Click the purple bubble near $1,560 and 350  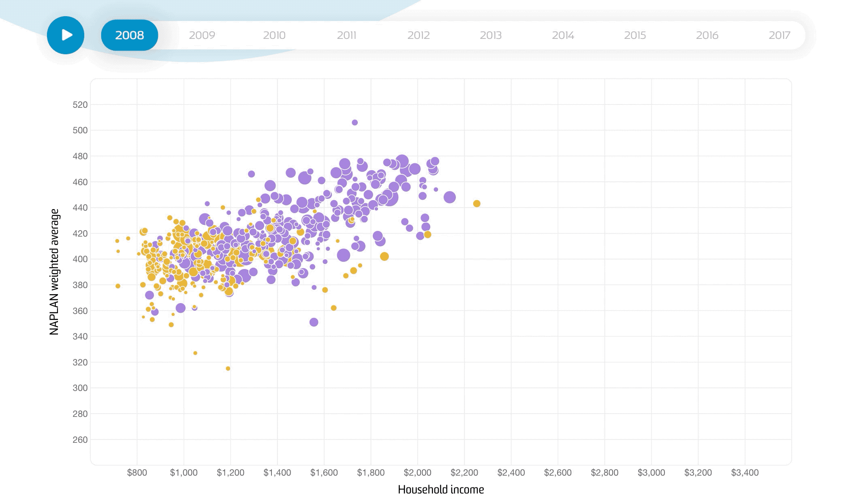[x=314, y=322]
